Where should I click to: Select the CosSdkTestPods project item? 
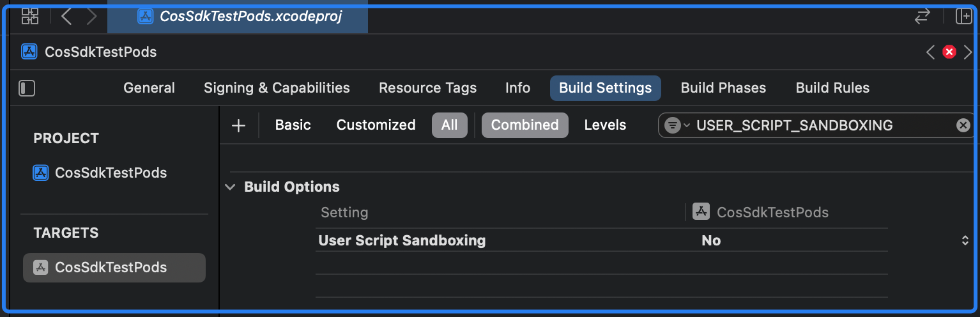111,173
